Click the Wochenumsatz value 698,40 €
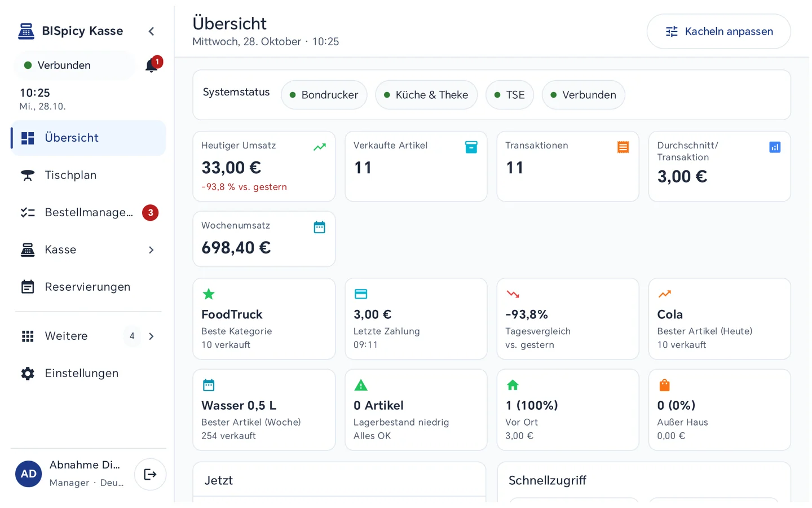 tap(236, 248)
